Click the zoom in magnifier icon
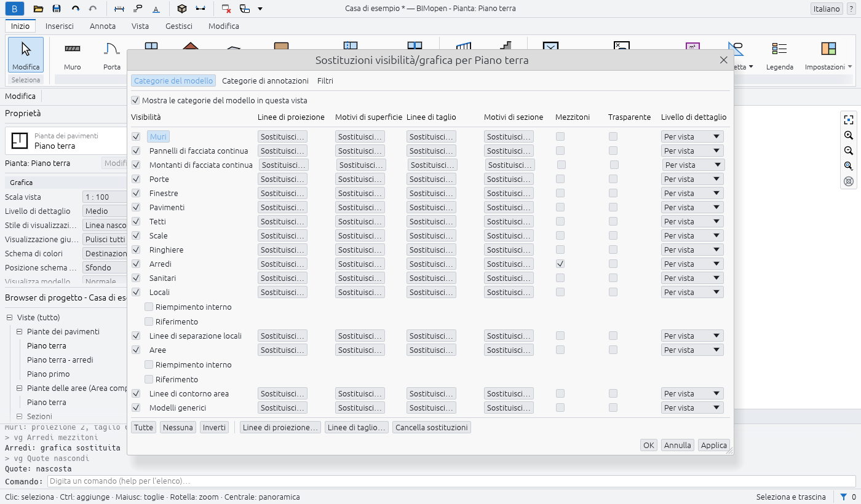 pyautogui.click(x=849, y=135)
